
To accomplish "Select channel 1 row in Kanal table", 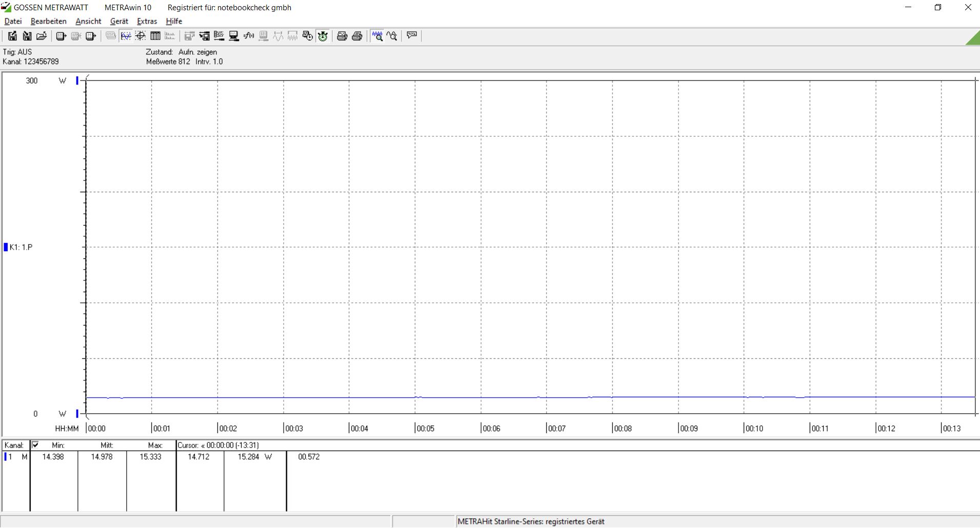I will [15, 457].
